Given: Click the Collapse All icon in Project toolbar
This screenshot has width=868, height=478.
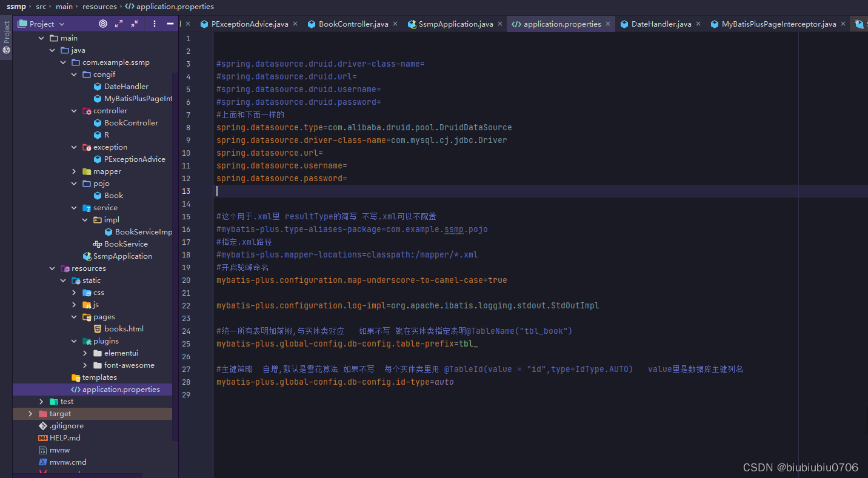Looking at the screenshot, I should (135, 24).
